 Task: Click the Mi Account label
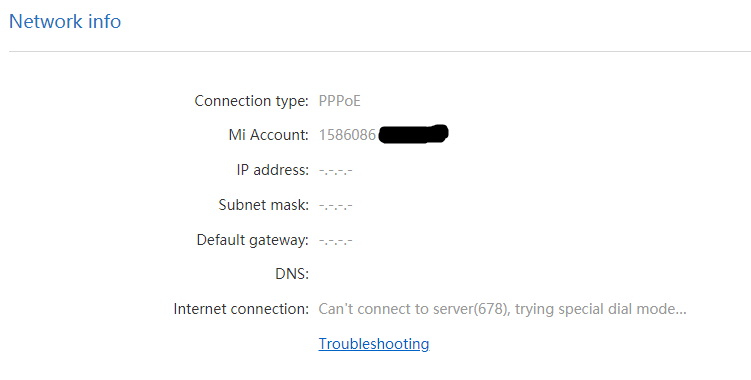click(269, 135)
